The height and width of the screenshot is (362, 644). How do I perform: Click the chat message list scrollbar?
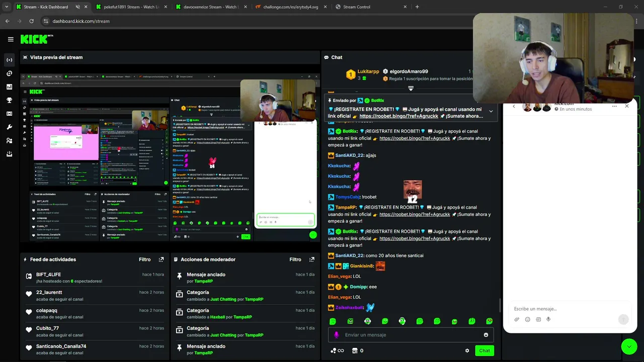point(500,306)
